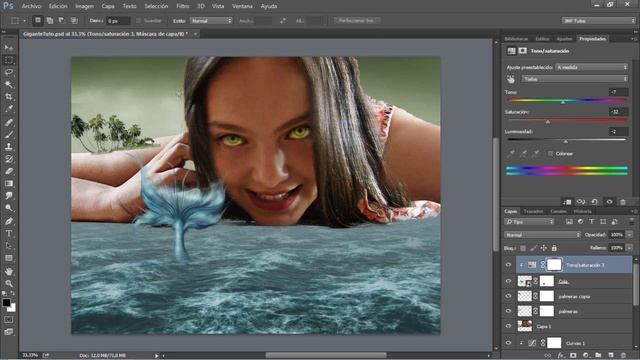Open the workspace switcher dropdown
The width and height of the screenshot is (640, 360).
pos(598,20)
